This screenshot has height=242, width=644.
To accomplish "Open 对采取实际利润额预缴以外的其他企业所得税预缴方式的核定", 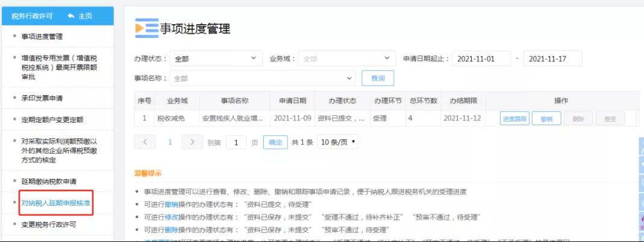I will coord(59,150).
